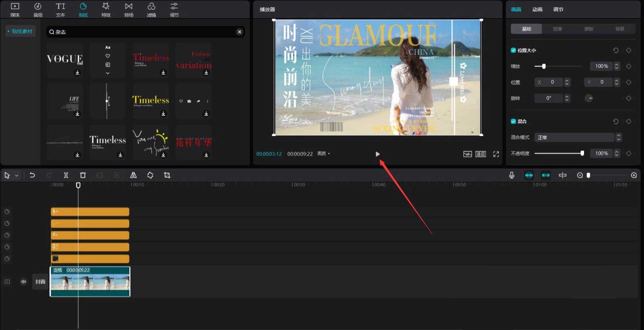
Task: Download the yellow Timeless sticker
Action: click(x=163, y=113)
